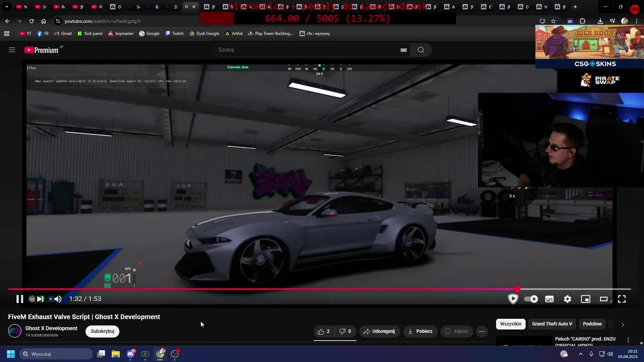
Task: Click the Pobierz download button
Action: [420, 331]
